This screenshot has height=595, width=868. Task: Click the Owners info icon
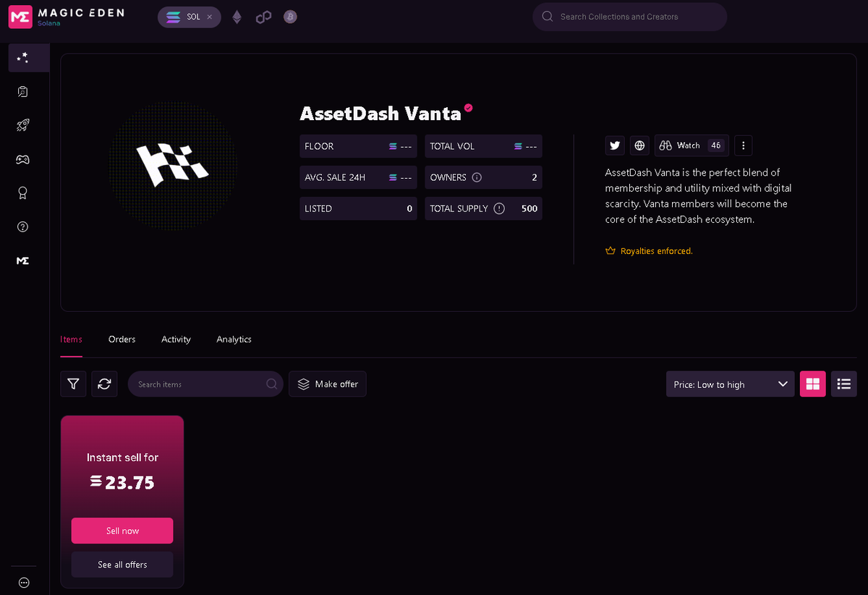477,177
